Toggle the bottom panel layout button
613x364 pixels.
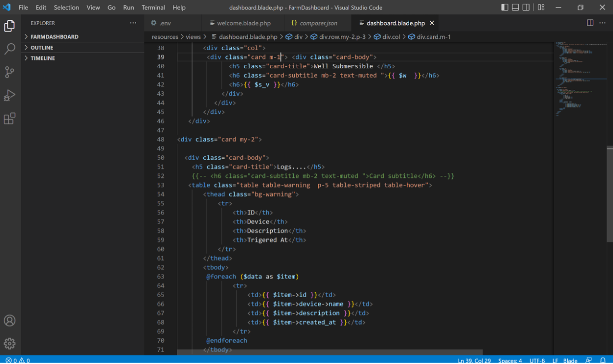pyautogui.click(x=515, y=7)
